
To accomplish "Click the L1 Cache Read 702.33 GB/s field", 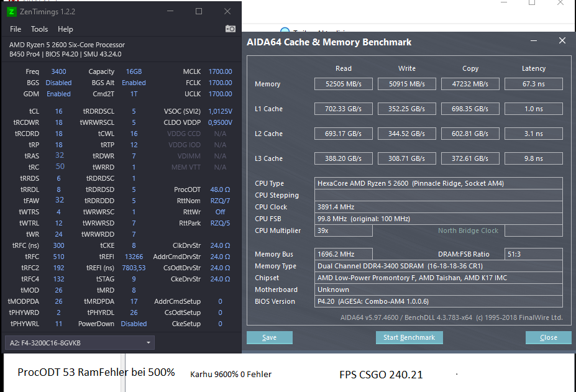I will pos(344,109).
